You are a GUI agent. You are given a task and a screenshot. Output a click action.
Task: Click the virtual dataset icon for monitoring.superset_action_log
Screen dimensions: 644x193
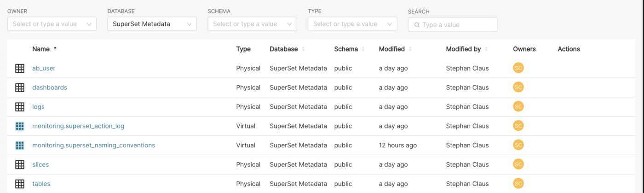(20, 126)
